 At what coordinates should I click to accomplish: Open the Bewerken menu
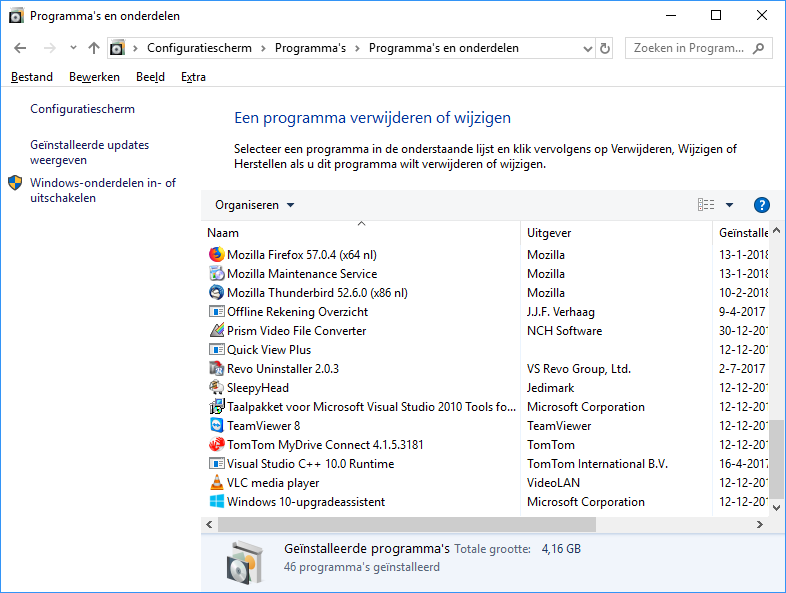point(94,77)
